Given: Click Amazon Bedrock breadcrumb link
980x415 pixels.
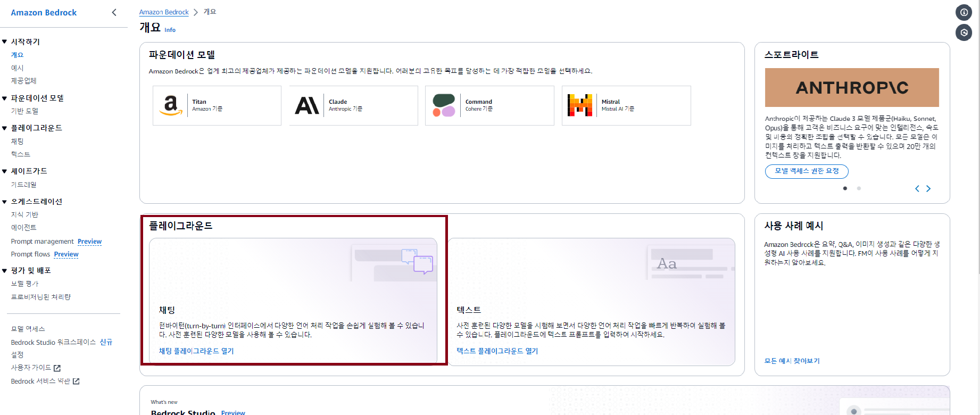Looking at the screenshot, I should pos(164,12).
